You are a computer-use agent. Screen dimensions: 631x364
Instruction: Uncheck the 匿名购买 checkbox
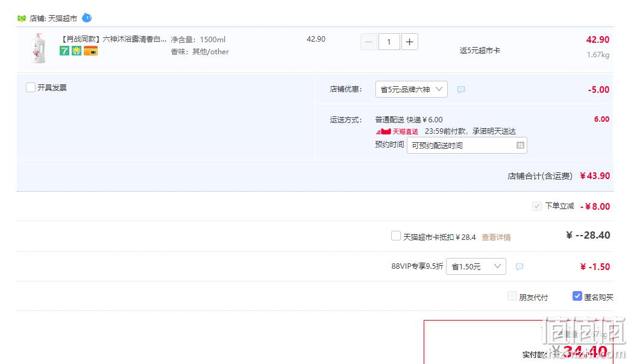577,296
